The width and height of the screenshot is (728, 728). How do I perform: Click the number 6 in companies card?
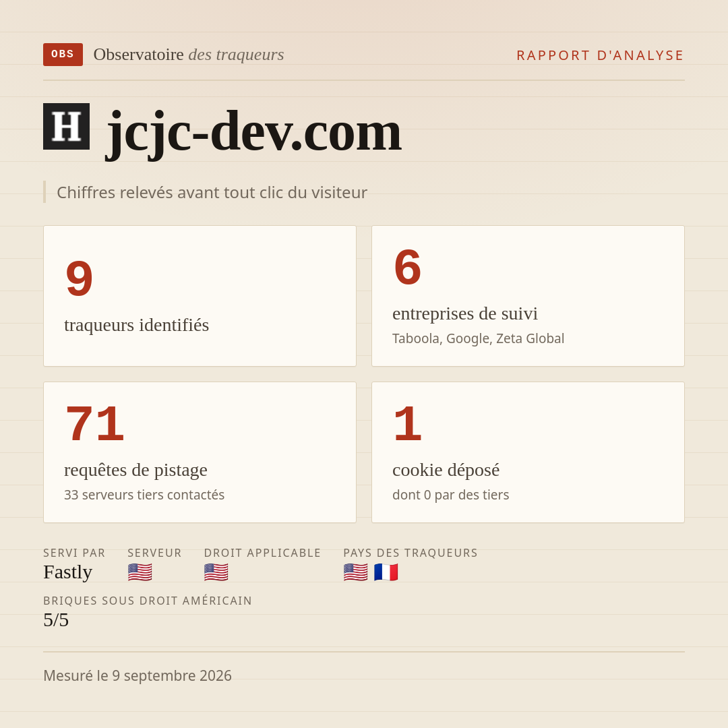click(408, 268)
